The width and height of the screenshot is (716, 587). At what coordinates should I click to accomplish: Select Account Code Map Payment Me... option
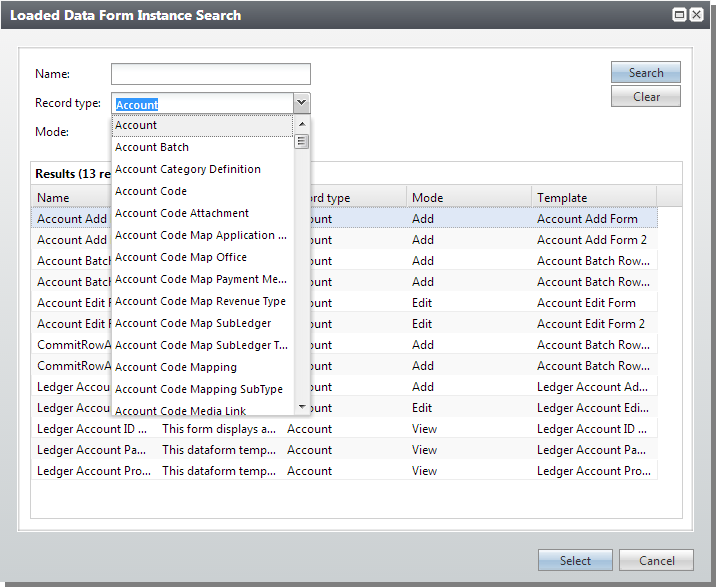click(202, 279)
